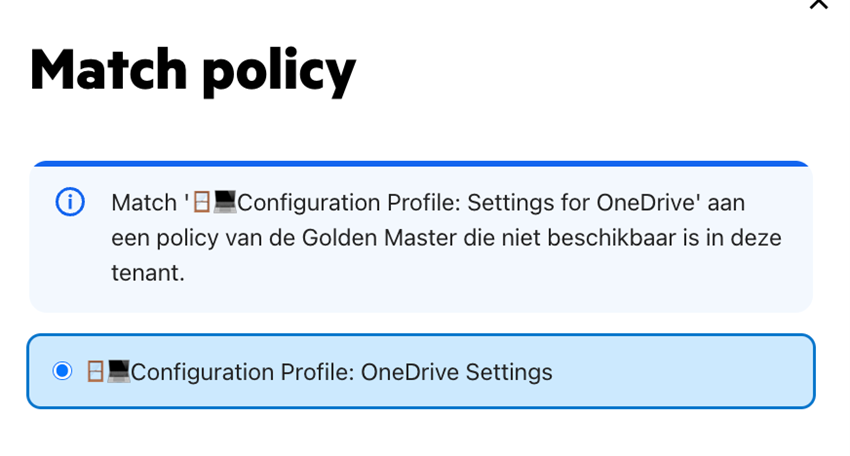Click the blue info circle icon

[70, 202]
